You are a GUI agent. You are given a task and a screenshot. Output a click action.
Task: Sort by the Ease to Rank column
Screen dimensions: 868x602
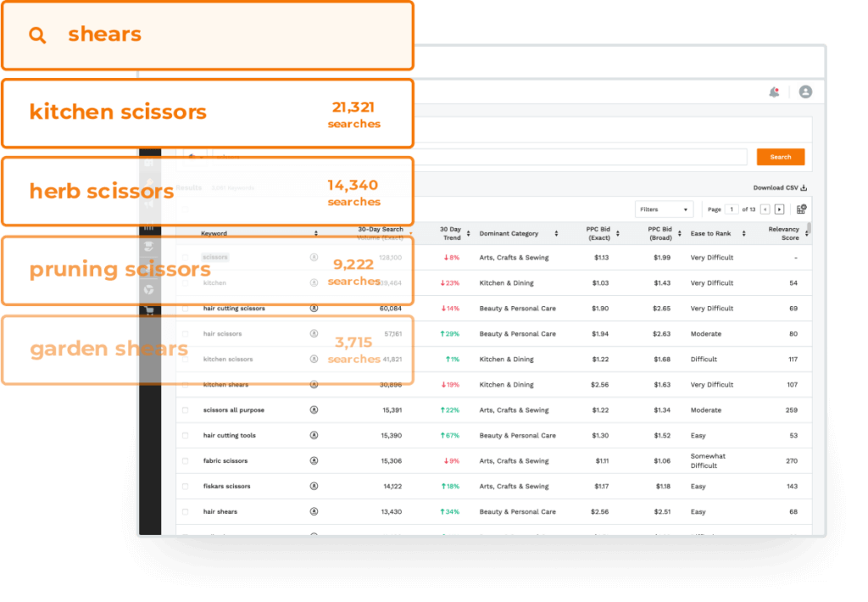coord(743,234)
